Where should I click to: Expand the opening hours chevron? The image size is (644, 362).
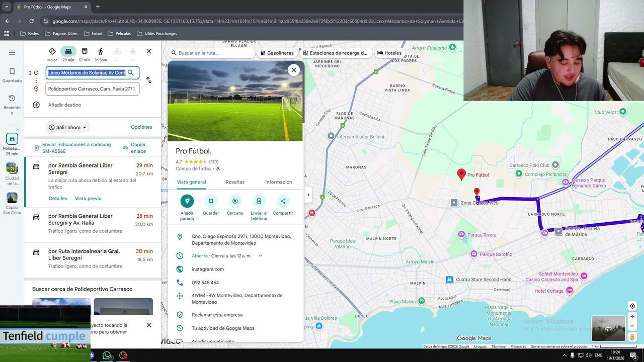[x=260, y=256]
